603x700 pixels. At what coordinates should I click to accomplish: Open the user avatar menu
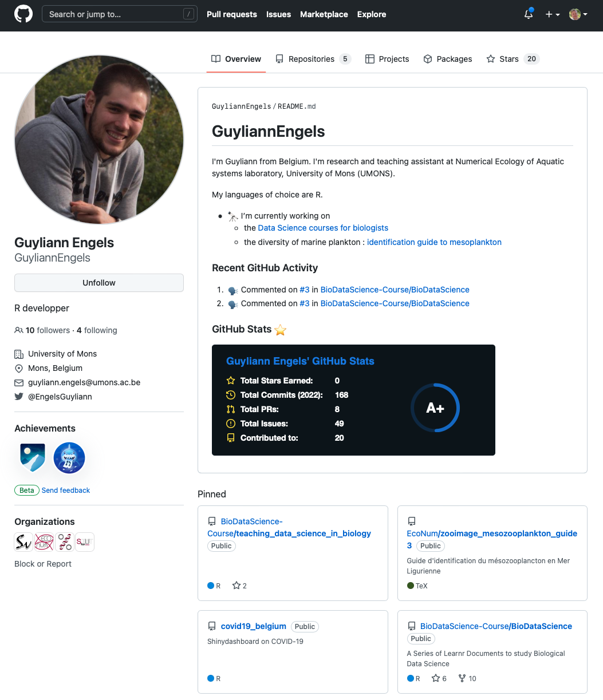[578, 14]
